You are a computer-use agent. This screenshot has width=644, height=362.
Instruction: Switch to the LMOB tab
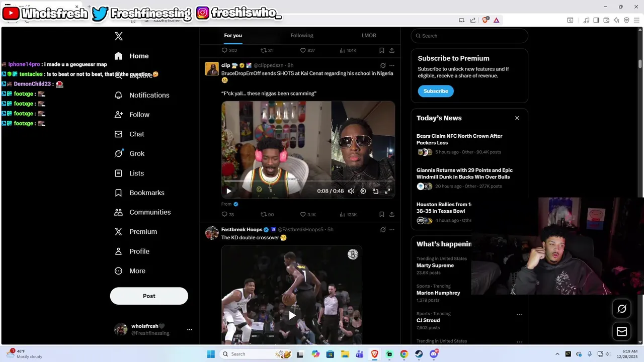(x=369, y=36)
